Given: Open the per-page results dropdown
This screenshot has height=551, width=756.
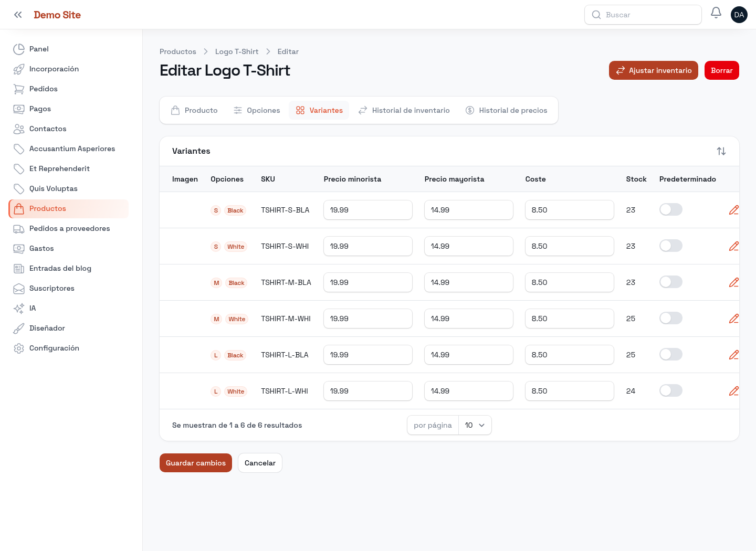Looking at the screenshot, I should pos(475,425).
